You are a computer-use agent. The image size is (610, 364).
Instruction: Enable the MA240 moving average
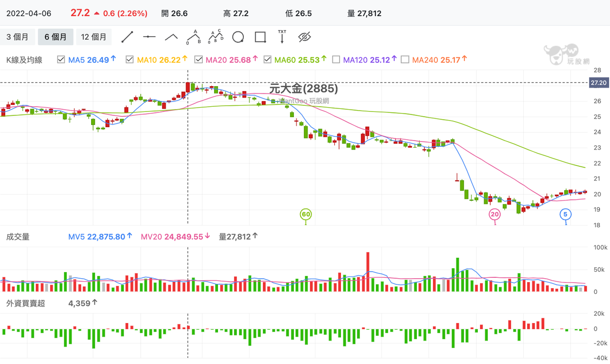click(x=405, y=60)
